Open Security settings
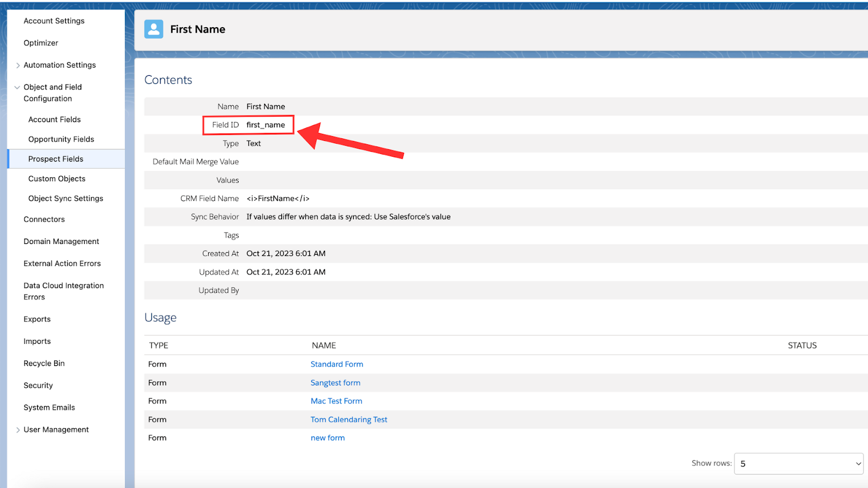The width and height of the screenshot is (868, 488). (38, 385)
